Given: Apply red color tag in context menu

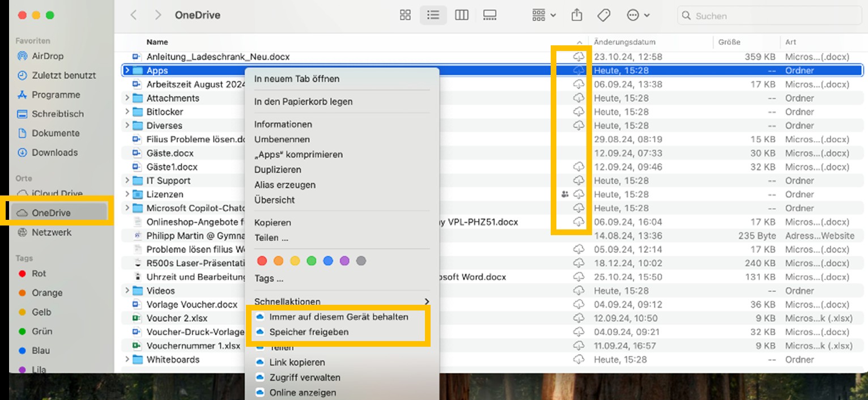Looking at the screenshot, I should 262,261.
